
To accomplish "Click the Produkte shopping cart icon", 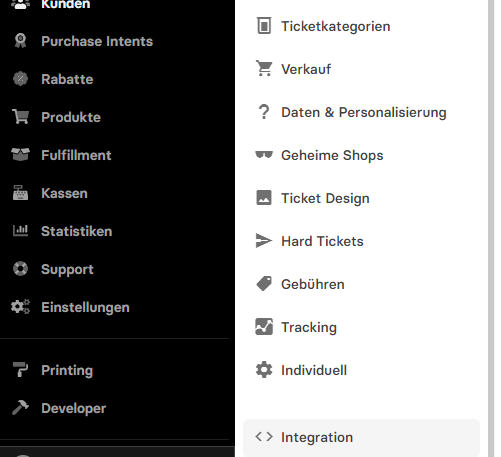I will [20, 117].
